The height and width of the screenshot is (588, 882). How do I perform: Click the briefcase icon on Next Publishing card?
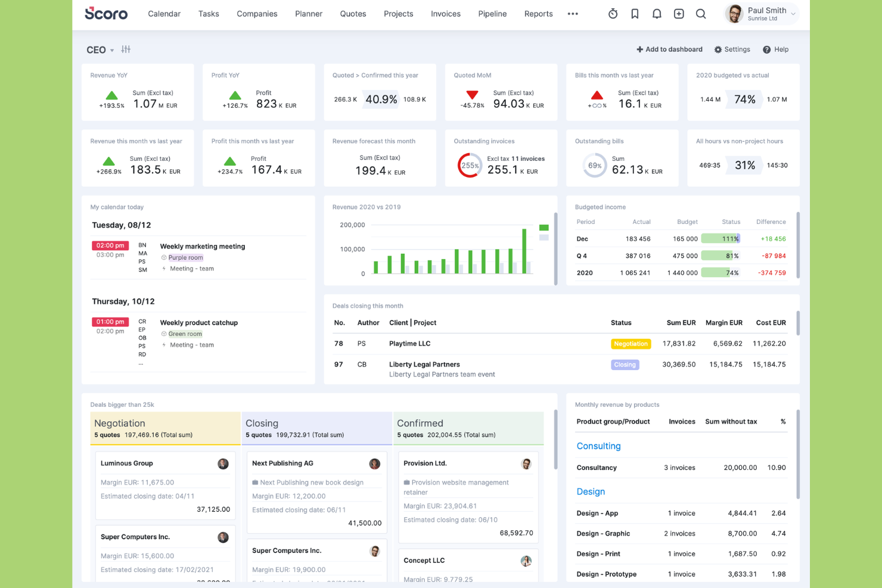click(x=255, y=483)
